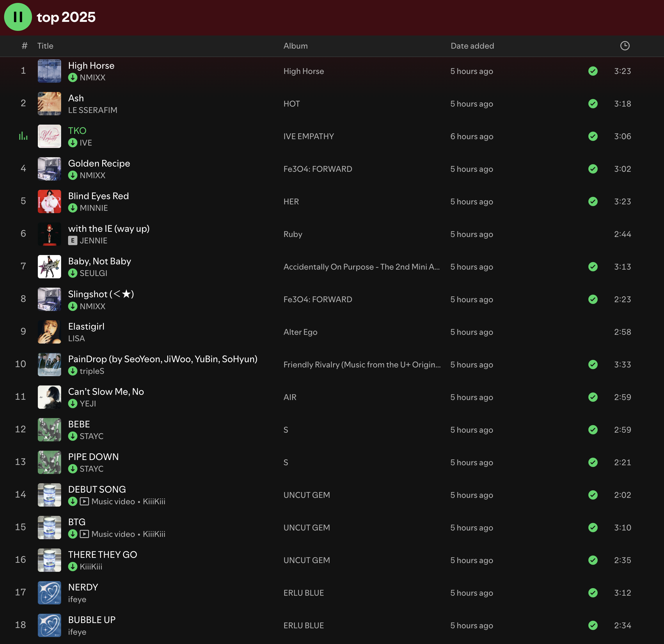Pause the top 2025 playlist
664x644 pixels.
click(18, 17)
